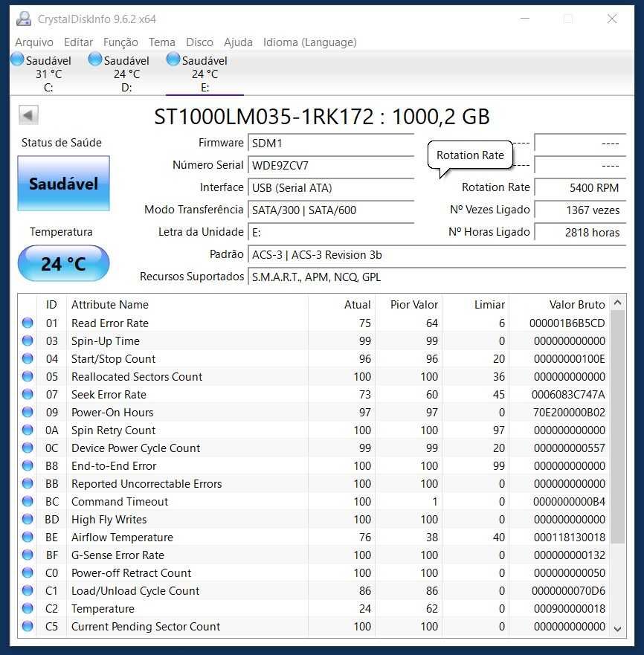
Task: Open the Tema menu
Action: tap(162, 42)
